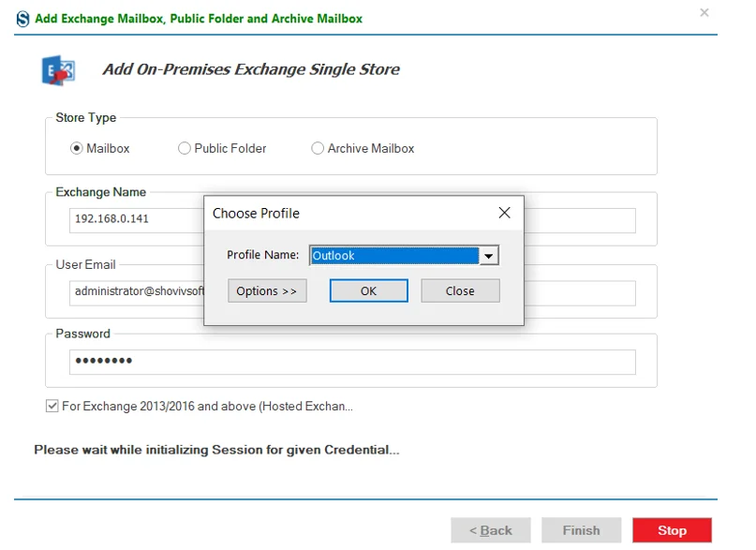Click the Exchange mailbox icon beside heading

tap(58, 70)
